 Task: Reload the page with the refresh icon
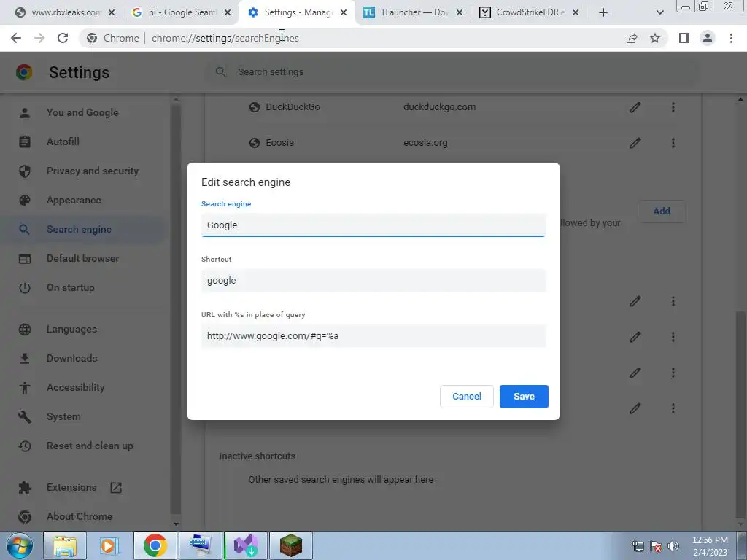pos(63,38)
